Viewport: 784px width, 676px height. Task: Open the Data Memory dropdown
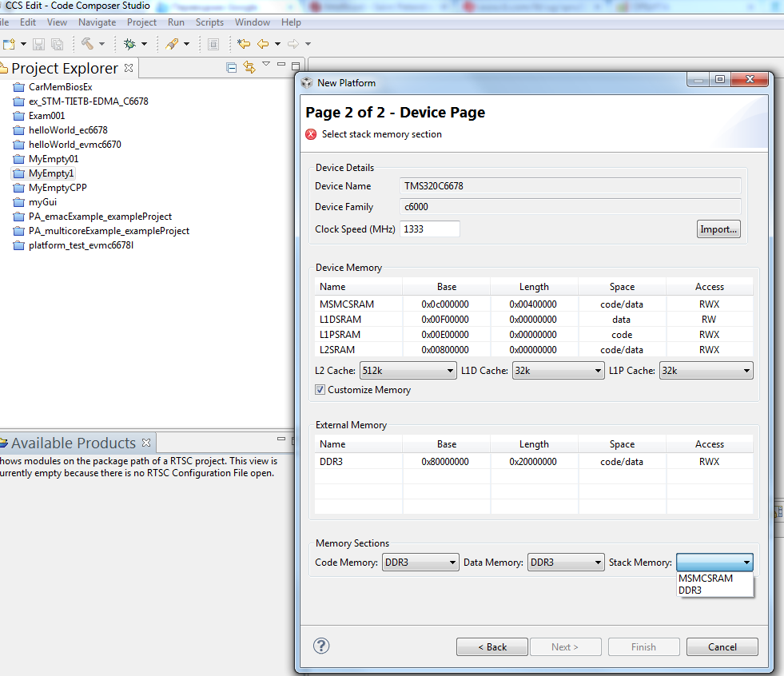(566, 563)
